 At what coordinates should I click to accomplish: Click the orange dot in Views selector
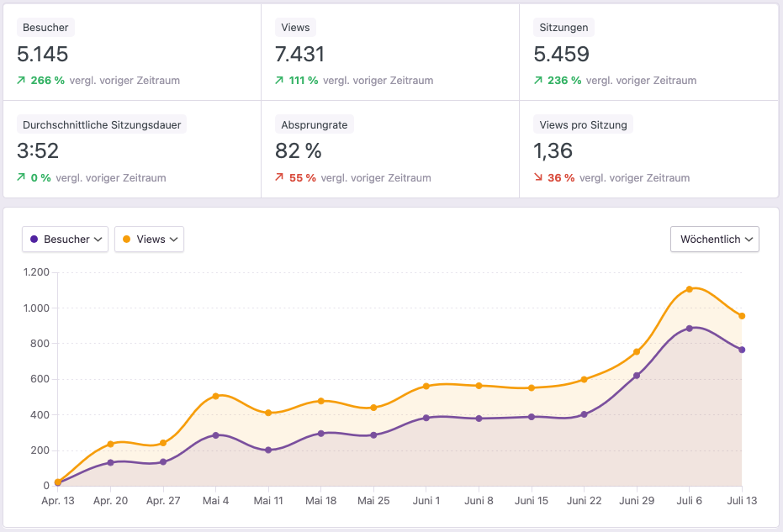[126, 240]
